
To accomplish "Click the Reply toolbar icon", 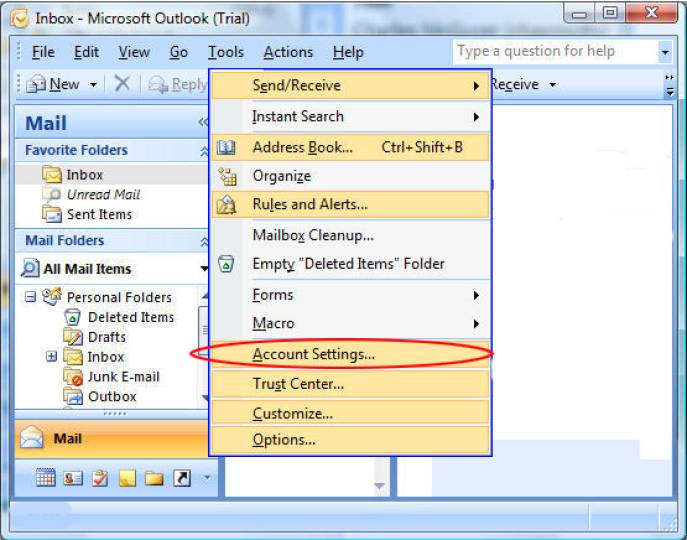I will coord(158,84).
